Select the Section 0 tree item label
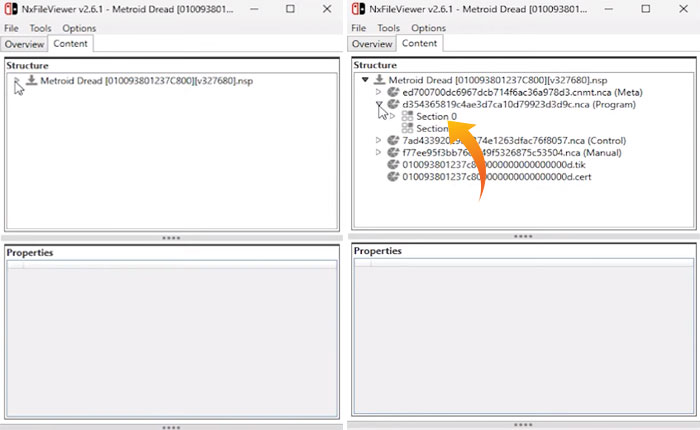The height and width of the screenshot is (430, 700). [x=437, y=116]
